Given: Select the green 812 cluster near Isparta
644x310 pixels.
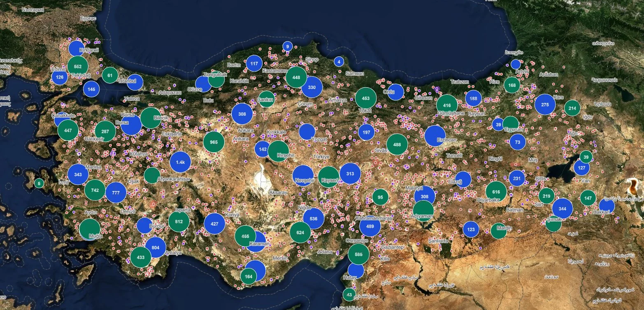Looking at the screenshot, I should (x=179, y=221).
